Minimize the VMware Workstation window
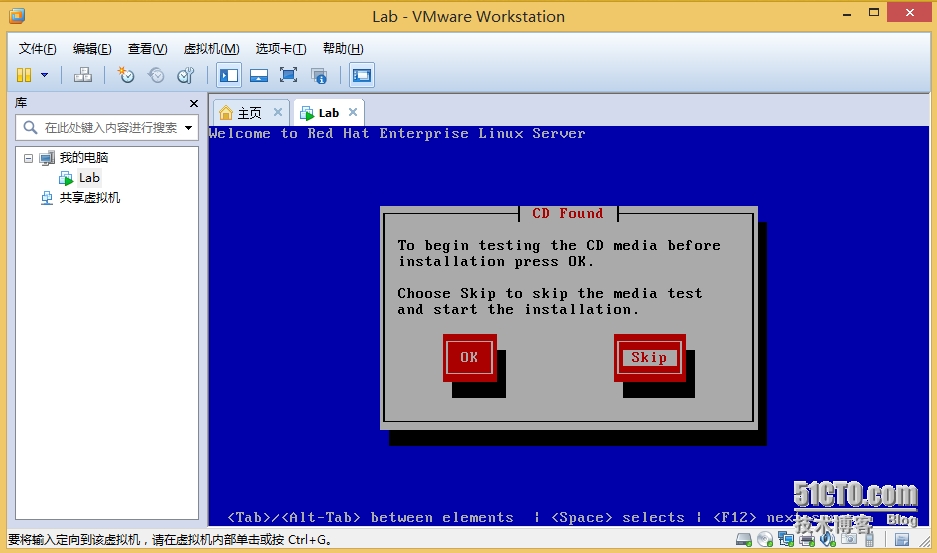Image resolution: width=937 pixels, height=553 pixels. tap(847, 13)
